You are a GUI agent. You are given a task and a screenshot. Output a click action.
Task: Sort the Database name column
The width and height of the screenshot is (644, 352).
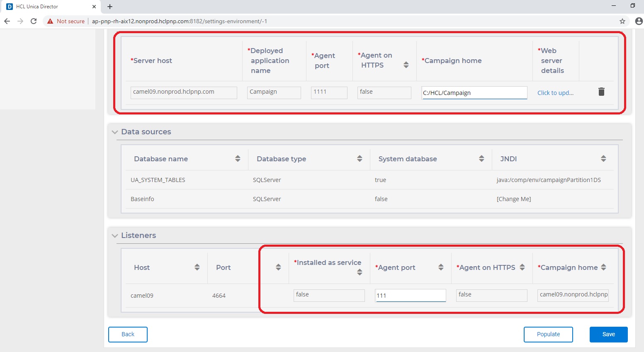click(x=237, y=158)
